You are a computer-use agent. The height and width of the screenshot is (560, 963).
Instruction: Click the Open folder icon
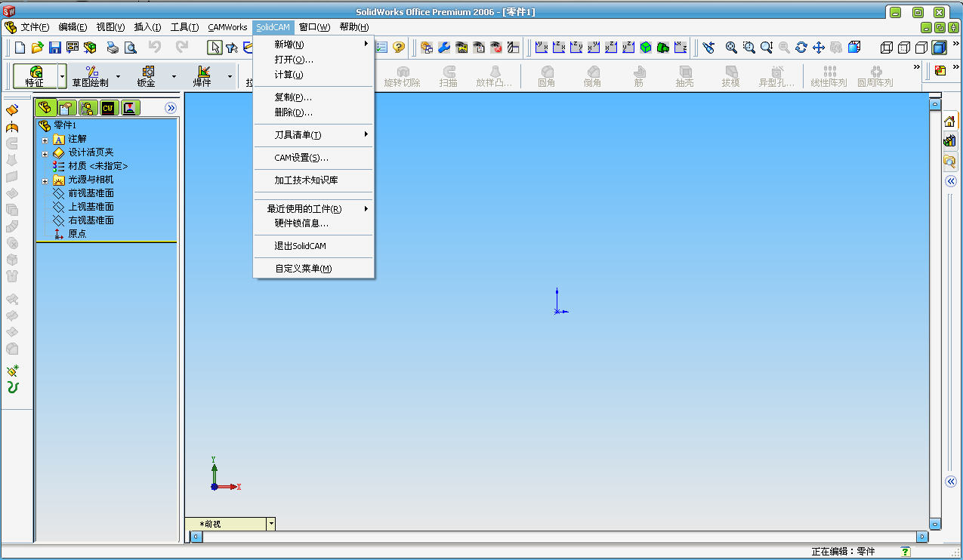point(37,48)
